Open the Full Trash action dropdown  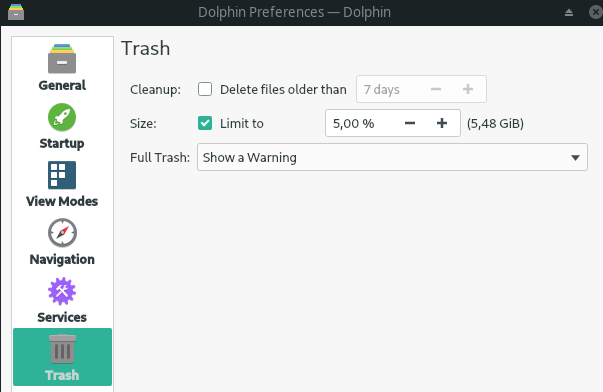click(x=392, y=157)
